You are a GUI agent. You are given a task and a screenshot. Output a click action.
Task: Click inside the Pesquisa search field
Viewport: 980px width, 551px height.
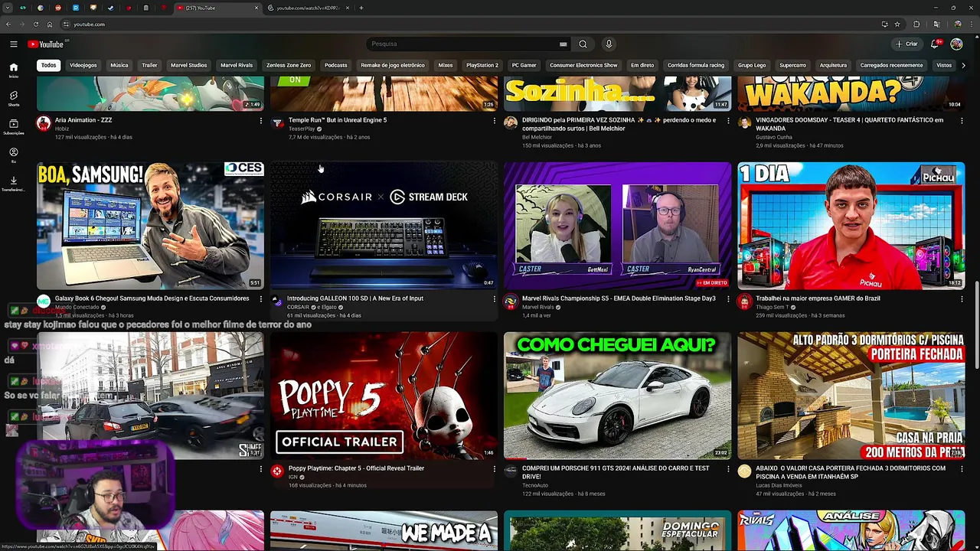point(463,44)
